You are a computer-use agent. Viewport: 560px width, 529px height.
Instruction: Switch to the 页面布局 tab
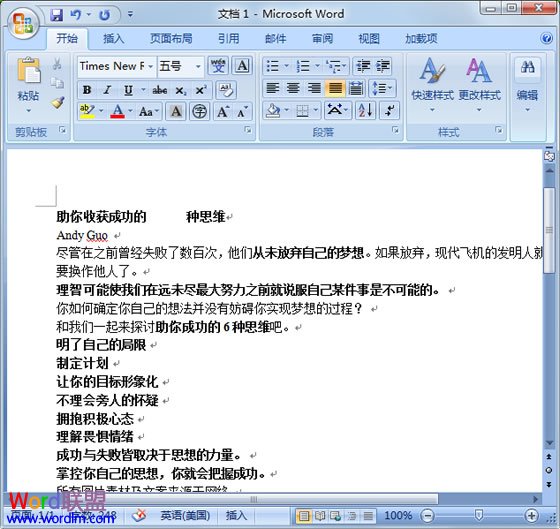[171, 38]
